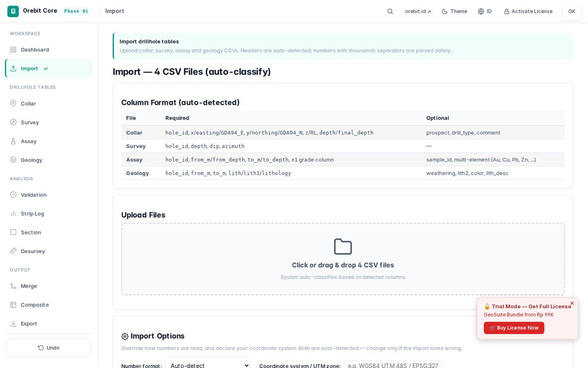Click the Strip Log chart icon

pos(13,213)
